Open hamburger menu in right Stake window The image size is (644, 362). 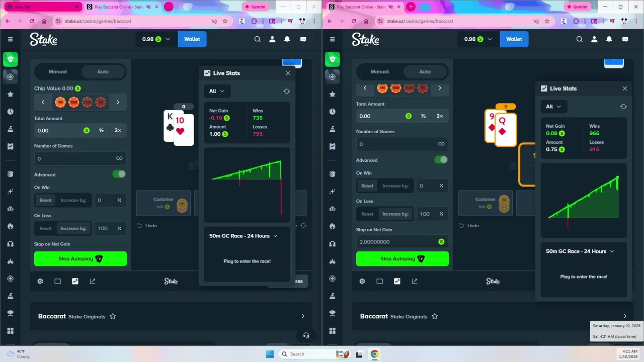[x=332, y=39]
